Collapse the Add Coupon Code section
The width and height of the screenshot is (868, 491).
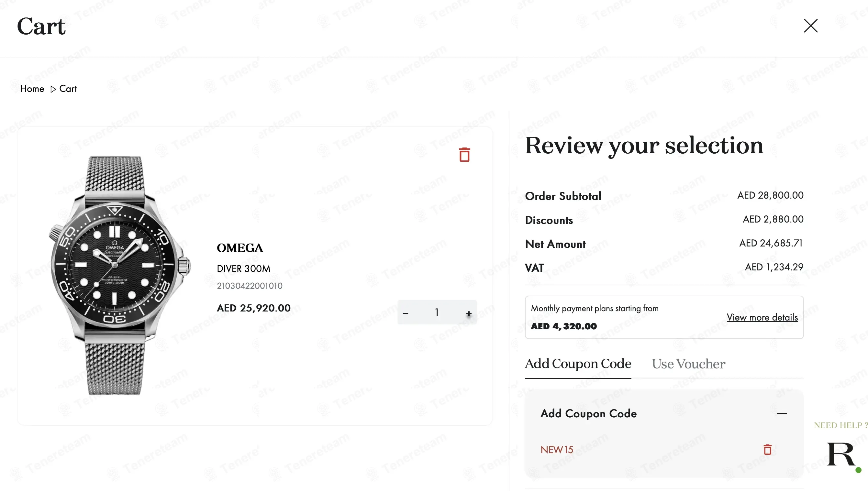coord(782,413)
